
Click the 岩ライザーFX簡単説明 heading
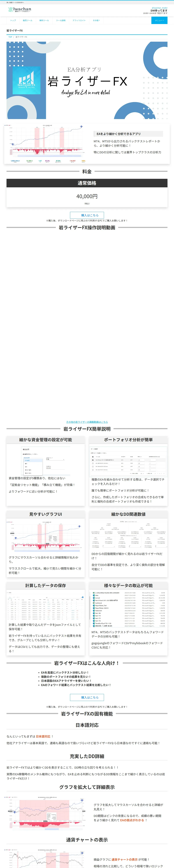coord(87,429)
